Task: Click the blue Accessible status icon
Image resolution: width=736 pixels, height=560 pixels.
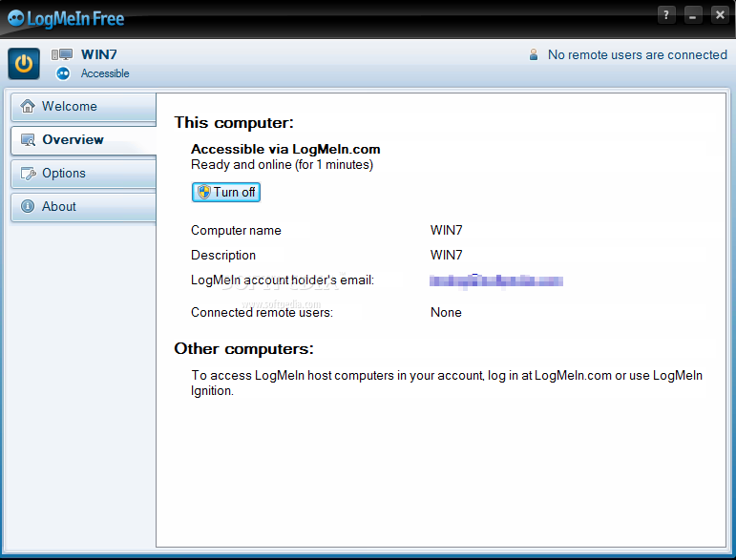Action: (63, 73)
